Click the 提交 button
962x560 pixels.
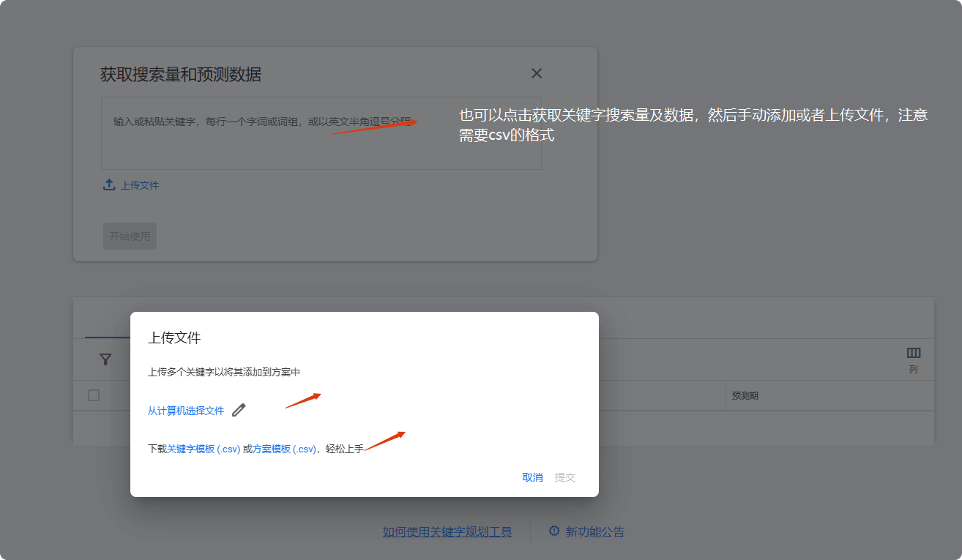(x=564, y=477)
